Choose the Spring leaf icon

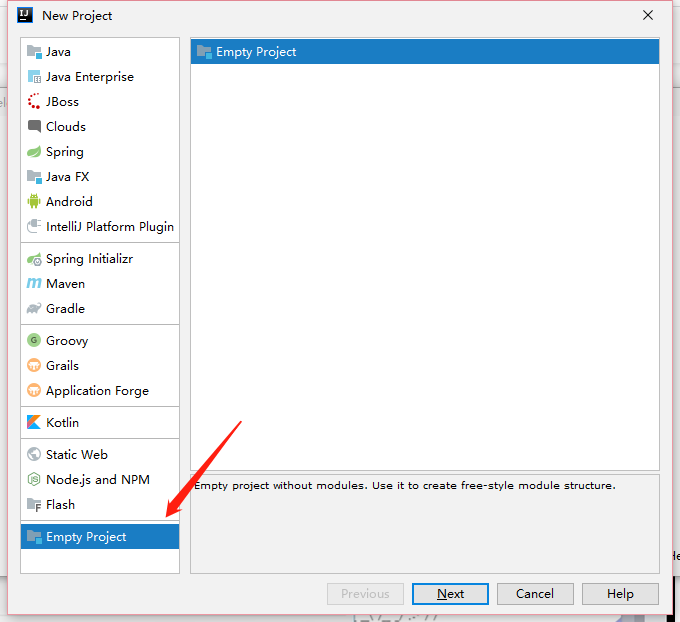pos(34,152)
